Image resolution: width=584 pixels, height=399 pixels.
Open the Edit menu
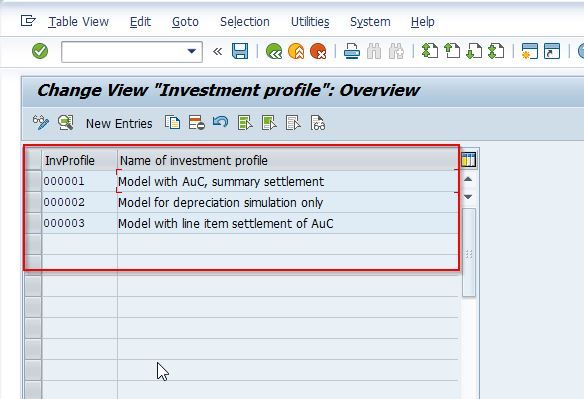click(x=140, y=22)
